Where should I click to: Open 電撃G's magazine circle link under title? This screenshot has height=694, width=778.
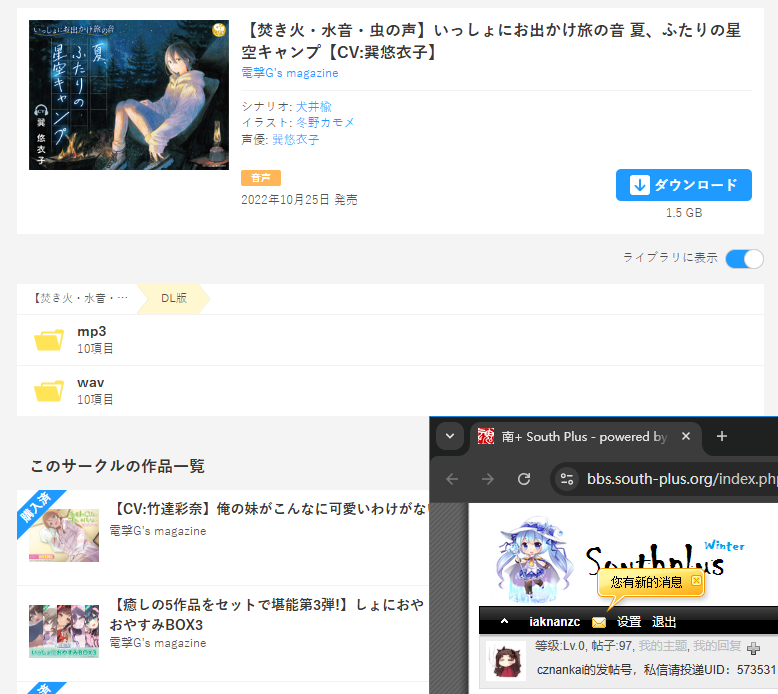[x=290, y=73]
